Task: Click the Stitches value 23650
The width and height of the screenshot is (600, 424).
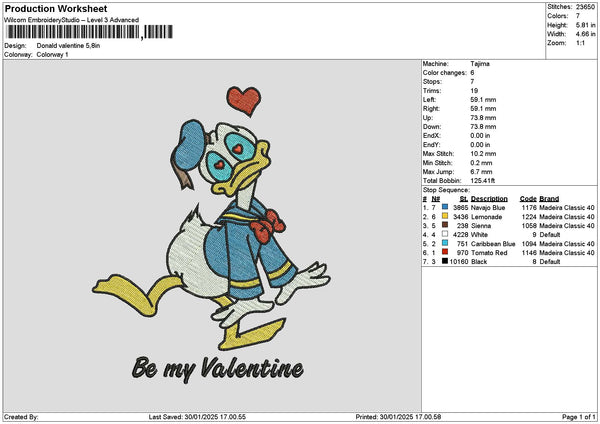Action: coord(585,7)
